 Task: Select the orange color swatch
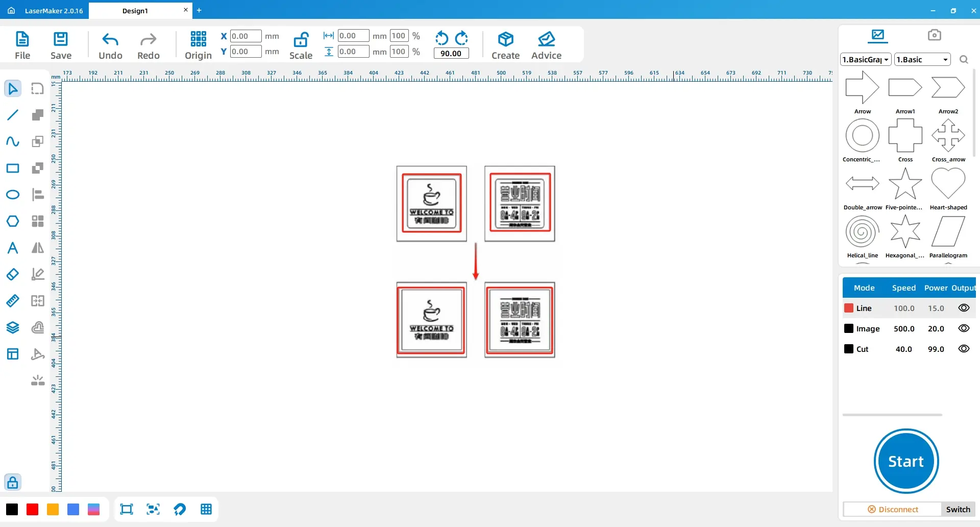53,509
